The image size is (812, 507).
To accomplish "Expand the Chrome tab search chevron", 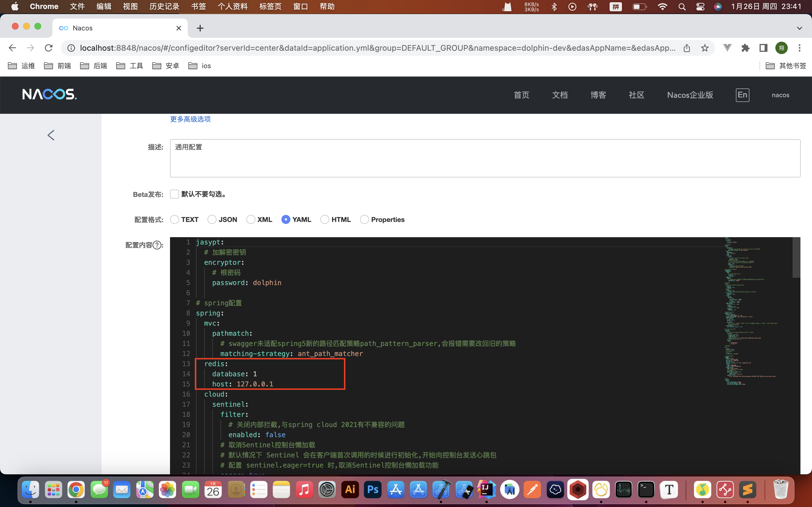I will [799, 28].
